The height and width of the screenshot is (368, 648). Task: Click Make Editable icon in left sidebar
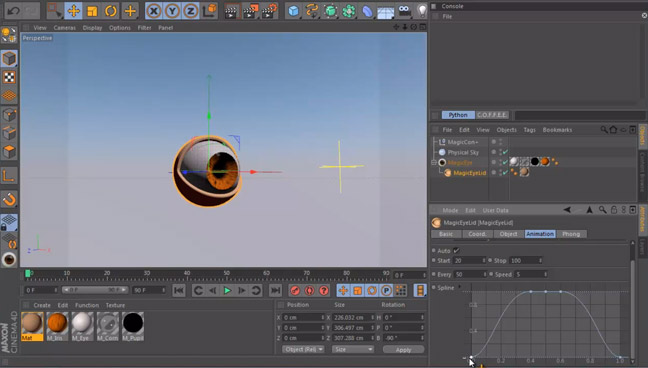click(x=9, y=35)
